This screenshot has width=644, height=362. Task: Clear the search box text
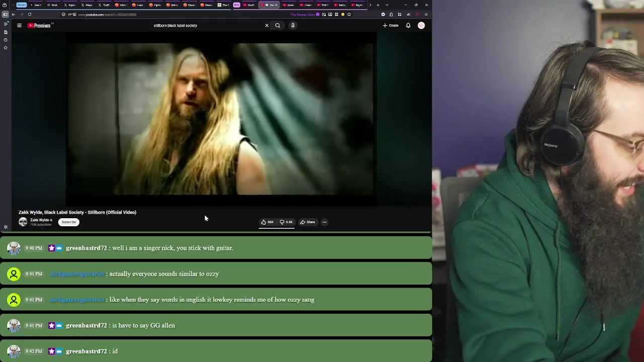[267, 26]
